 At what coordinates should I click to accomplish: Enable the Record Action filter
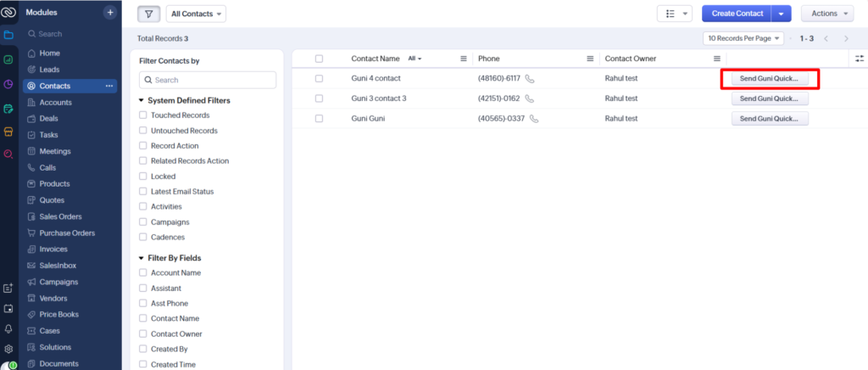point(143,146)
